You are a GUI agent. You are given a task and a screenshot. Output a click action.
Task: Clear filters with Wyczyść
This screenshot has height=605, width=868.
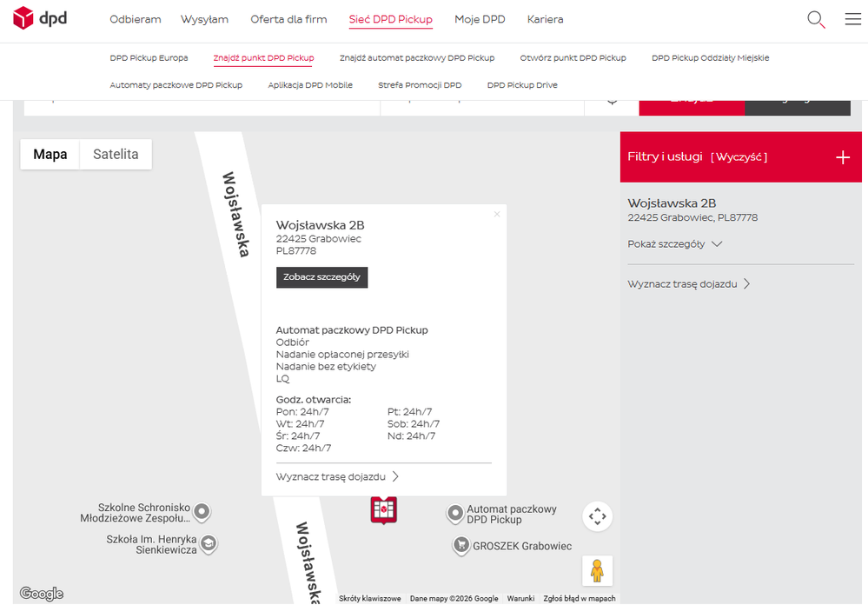[x=739, y=157]
